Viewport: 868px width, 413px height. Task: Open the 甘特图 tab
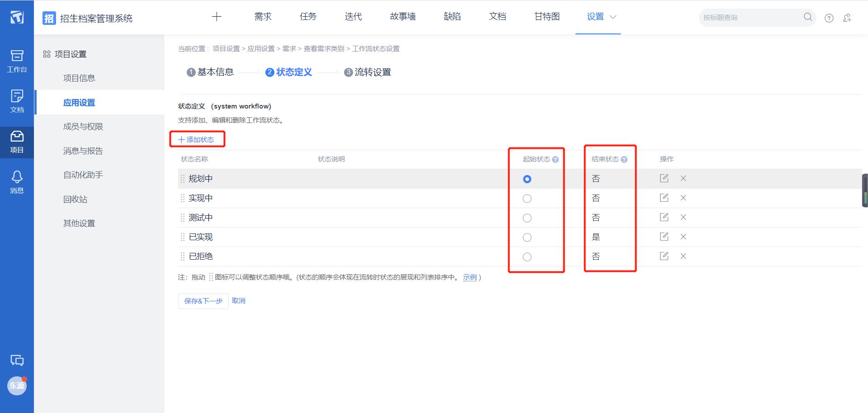click(547, 17)
